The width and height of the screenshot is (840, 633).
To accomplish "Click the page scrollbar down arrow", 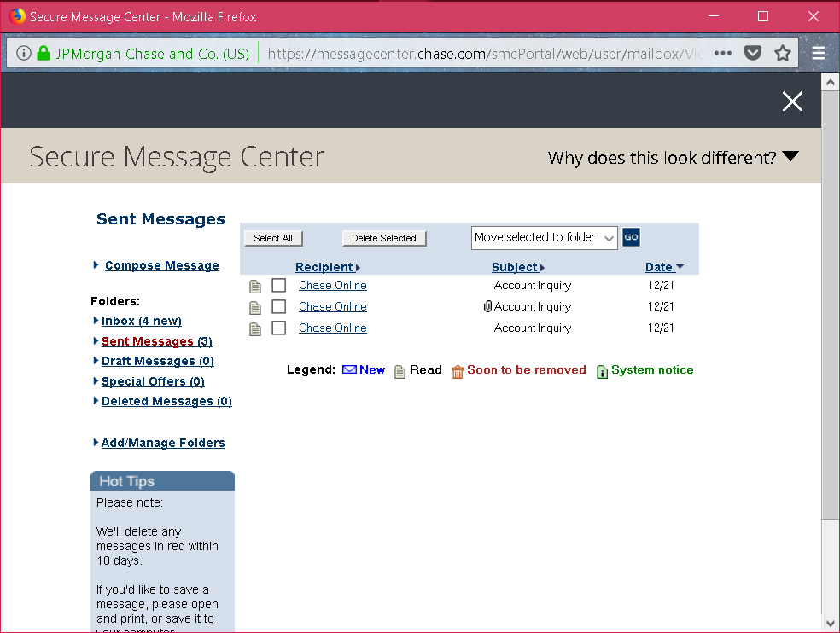I will pyautogui.click(x=830, y=624).
